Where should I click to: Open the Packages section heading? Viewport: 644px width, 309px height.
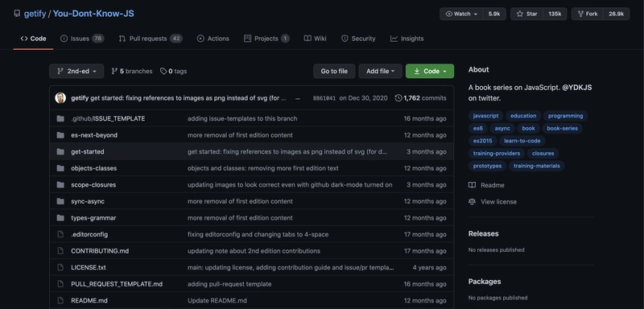click(485, 282)
